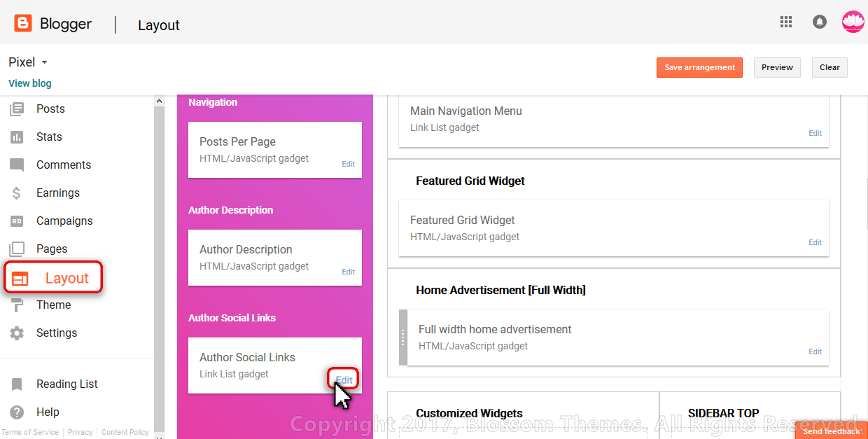Image resolution: width=868 pixels, height=439 pixels.
Task: Open the Google apps grid
Action: pyautogui.click(x=786, y=22)
